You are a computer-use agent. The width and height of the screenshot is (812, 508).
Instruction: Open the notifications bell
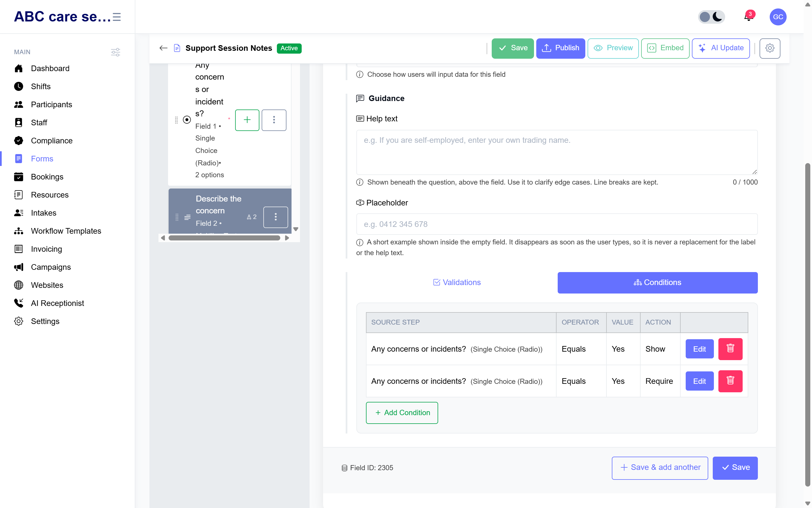[x=749, y=17]
